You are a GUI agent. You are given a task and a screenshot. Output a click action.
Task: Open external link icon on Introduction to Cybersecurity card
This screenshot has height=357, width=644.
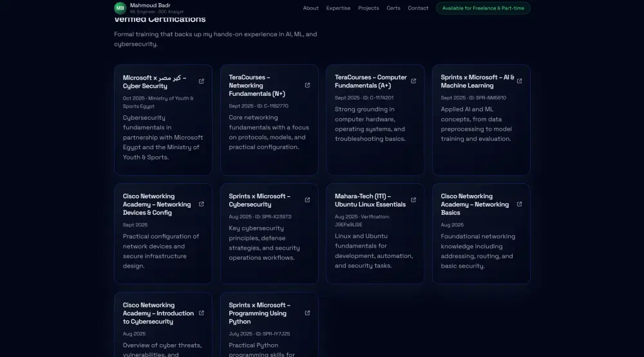(201, 313)
